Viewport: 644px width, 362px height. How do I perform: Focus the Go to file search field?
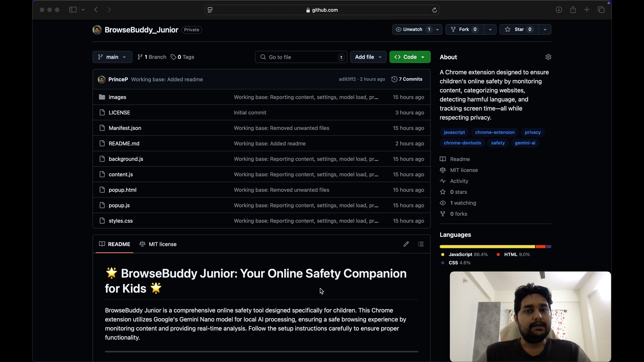coord(300,57)
